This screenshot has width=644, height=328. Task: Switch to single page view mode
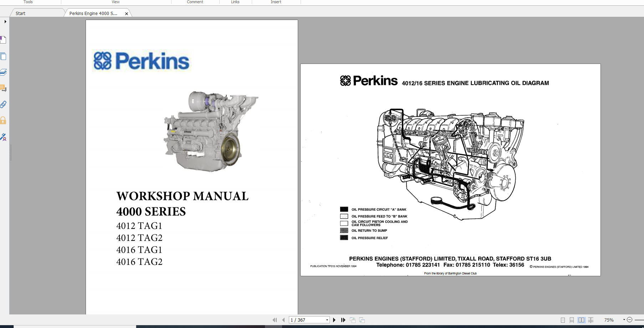[563, 320]
